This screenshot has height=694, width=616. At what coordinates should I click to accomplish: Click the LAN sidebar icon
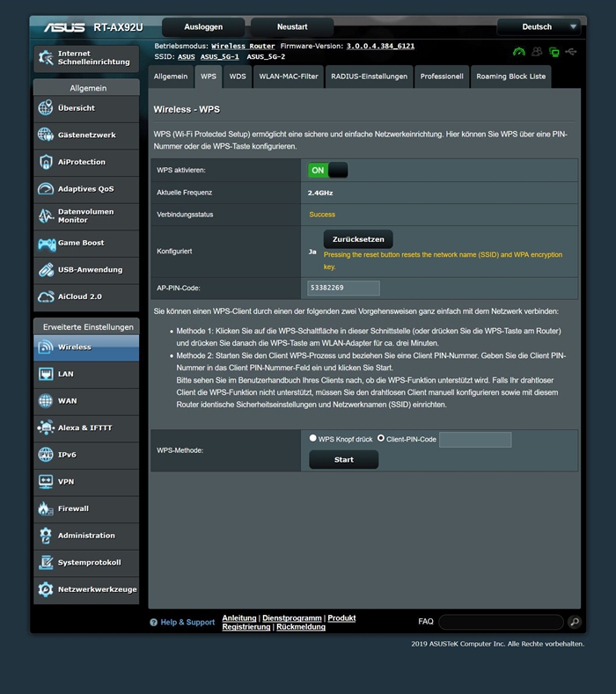[46, 374]
